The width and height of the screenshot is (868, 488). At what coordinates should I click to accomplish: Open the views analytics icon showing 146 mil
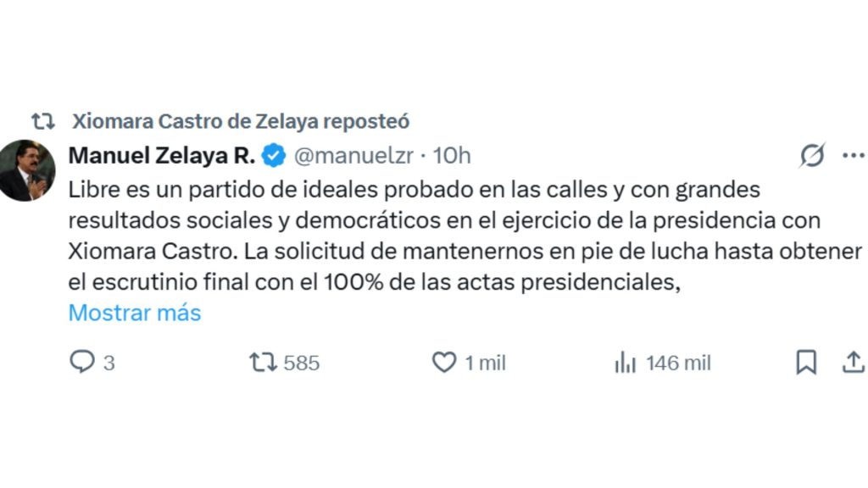pyautogui.click(x=626, y=363)
